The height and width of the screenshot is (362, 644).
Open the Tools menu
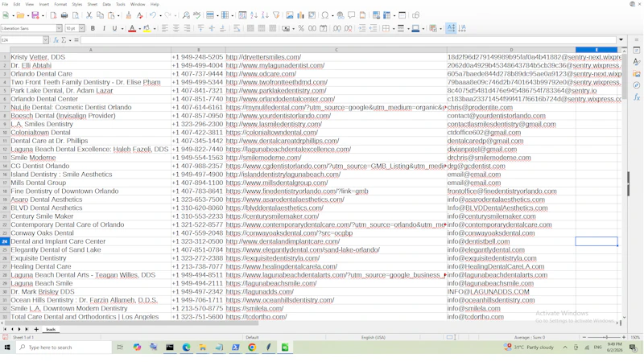pyautogui.click(x=120, y=4)
